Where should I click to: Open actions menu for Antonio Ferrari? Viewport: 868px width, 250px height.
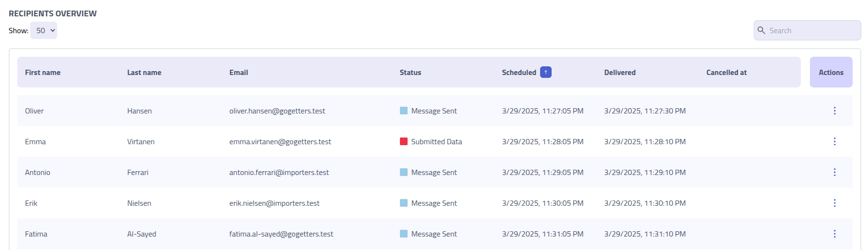834,172
